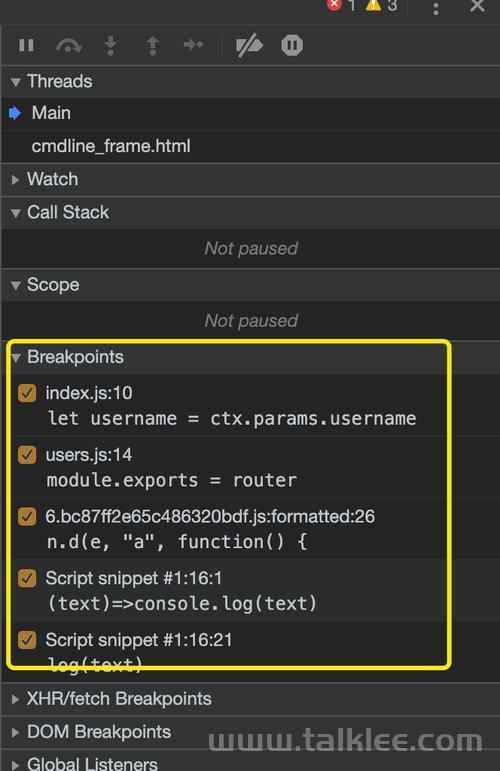
Task: Open DevTools three-dot menu
Action: (436, 7)
